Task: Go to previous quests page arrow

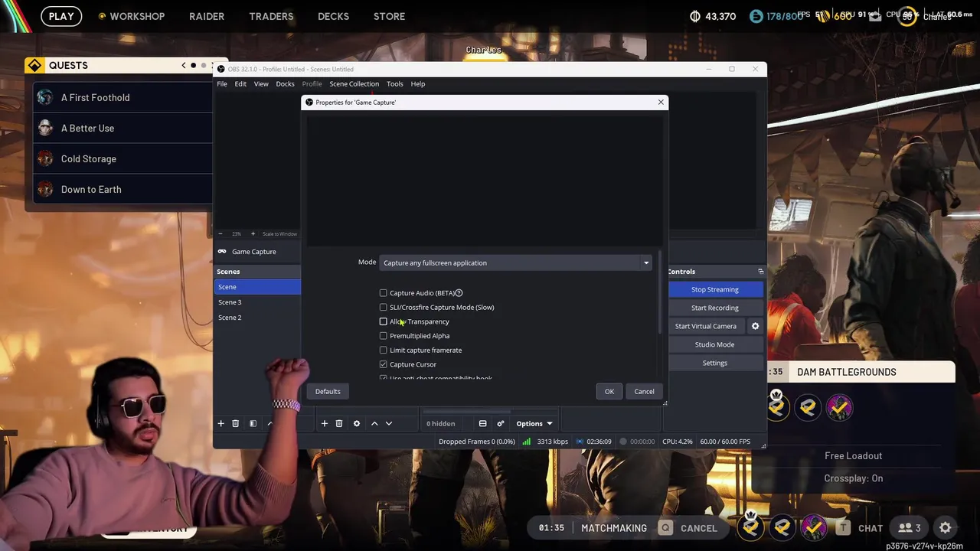Action: click(x=184, y=65)
